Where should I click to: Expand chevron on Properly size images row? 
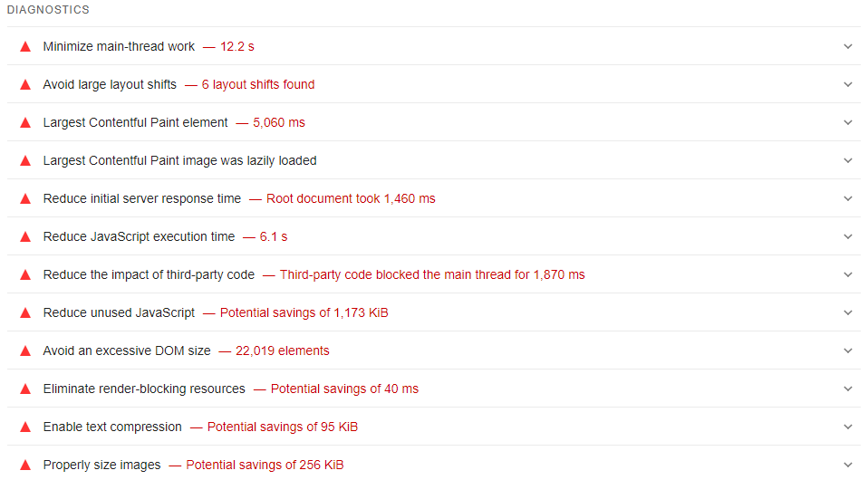848,465
